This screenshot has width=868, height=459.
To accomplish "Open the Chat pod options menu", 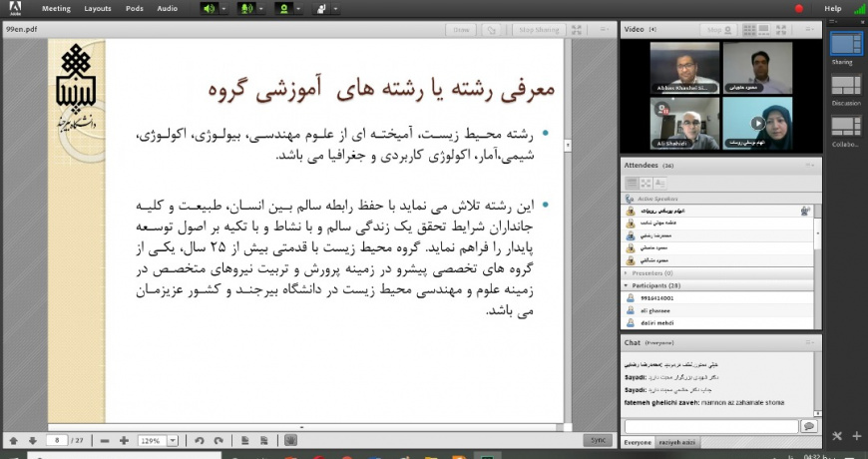I will 809,342.
